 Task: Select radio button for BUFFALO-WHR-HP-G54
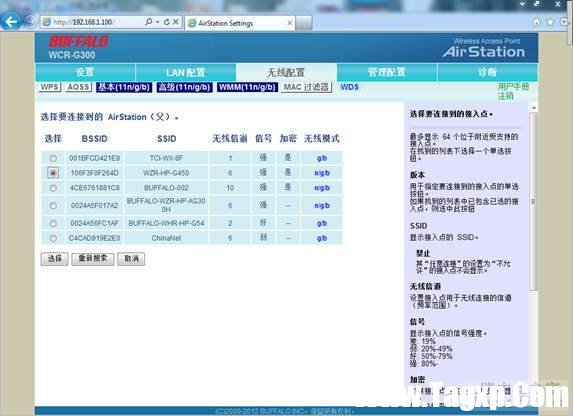click(x=53, y=223)
